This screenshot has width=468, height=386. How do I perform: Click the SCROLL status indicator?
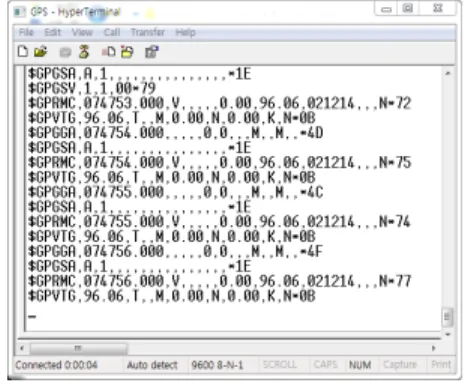279,364
